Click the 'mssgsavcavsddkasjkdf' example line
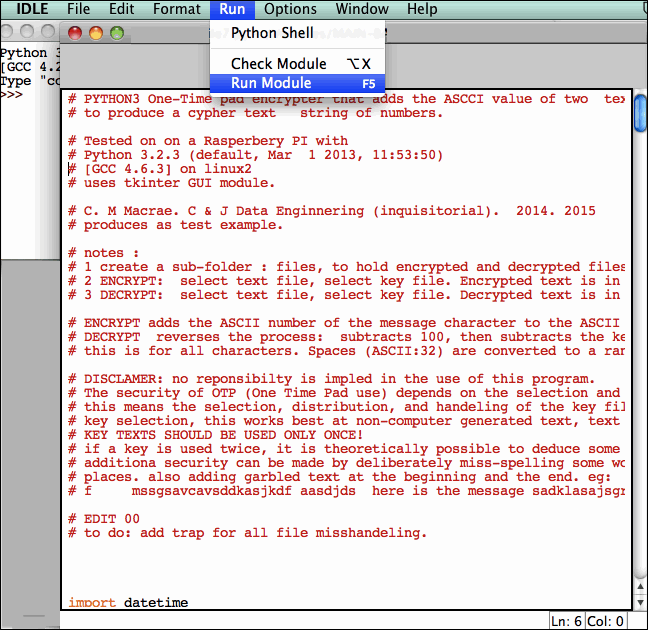Screen dimensions: 648x630 [x=346, y=491]
